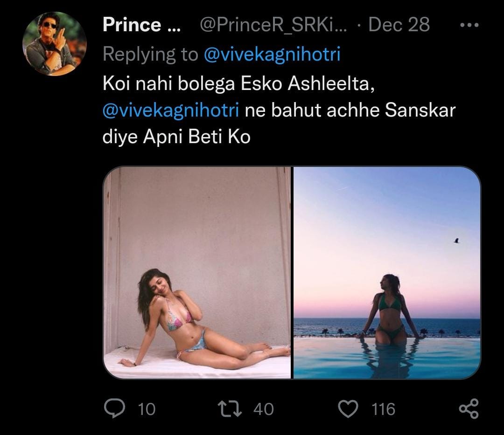
Task: Click the "Replying to" label
Action: pyautogui.click(x=150, y=55)
